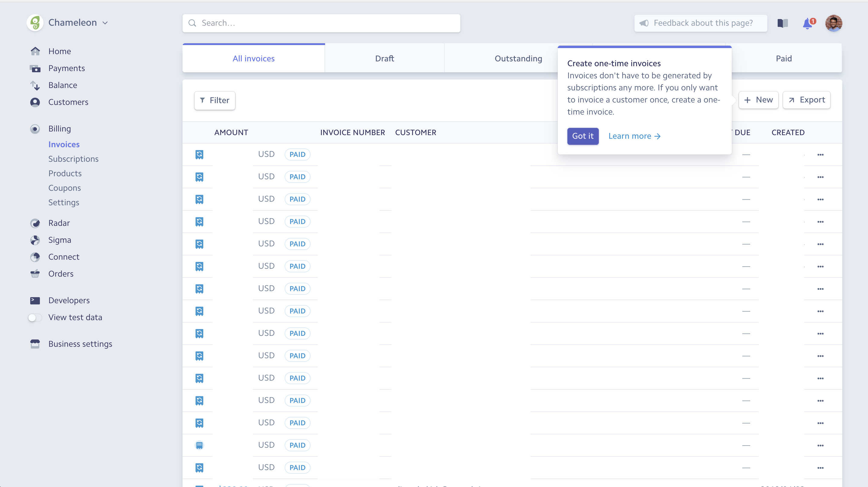
Task: Create a New invoice
Action: point(758,100)
